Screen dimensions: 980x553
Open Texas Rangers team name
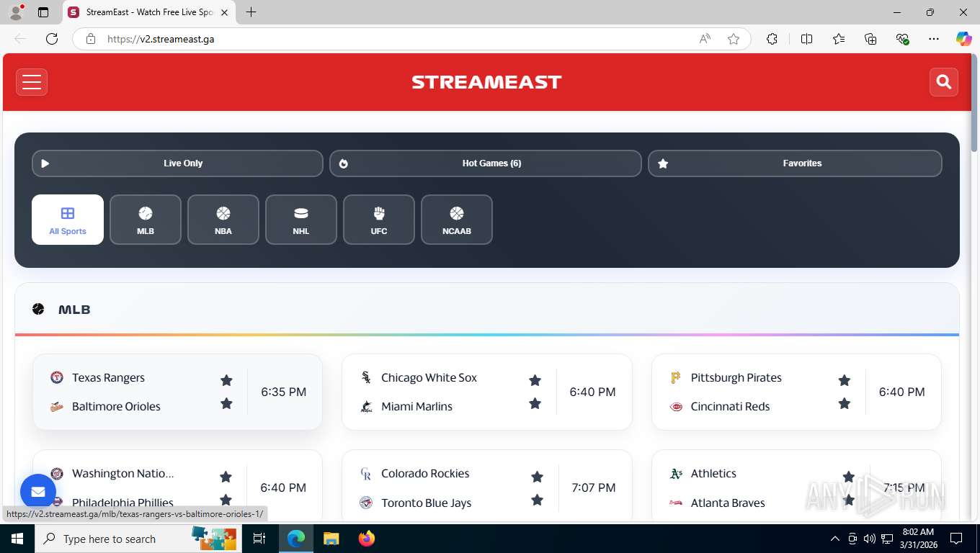(x=108, y=377)
